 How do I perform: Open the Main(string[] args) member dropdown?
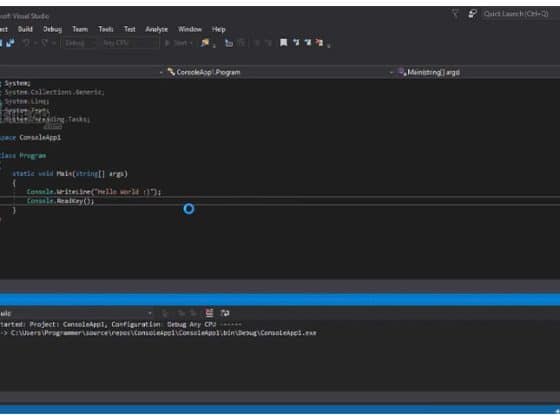click(476, 72)
